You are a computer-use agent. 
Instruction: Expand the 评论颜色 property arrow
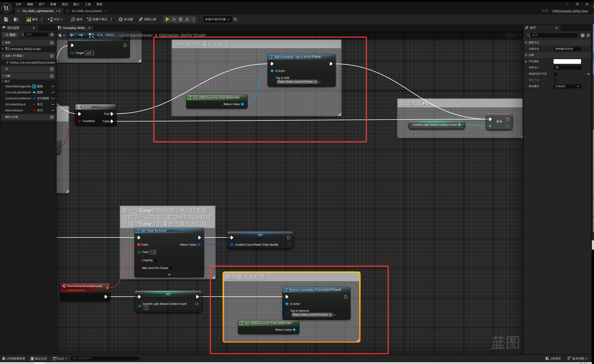point(526,61)
